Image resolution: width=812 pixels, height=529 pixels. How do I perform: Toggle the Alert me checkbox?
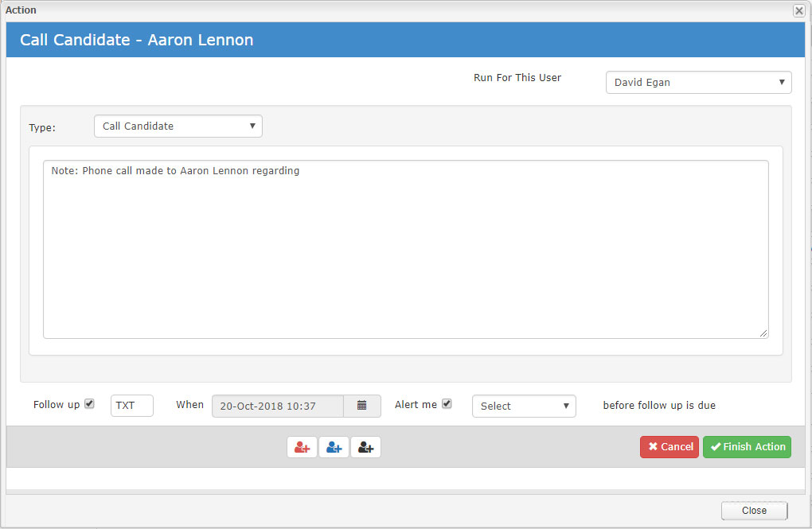point(447,404)
